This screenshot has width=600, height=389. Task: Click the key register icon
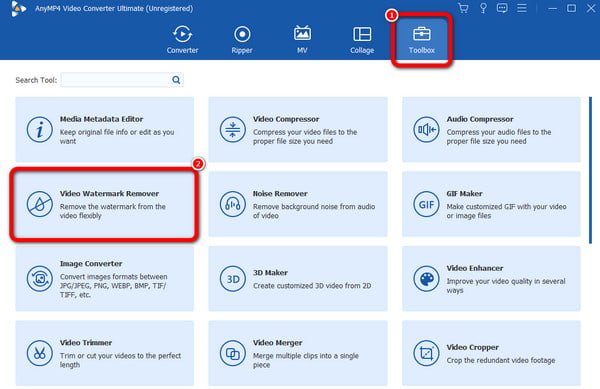pyautogui.click(x=483, y=8)
